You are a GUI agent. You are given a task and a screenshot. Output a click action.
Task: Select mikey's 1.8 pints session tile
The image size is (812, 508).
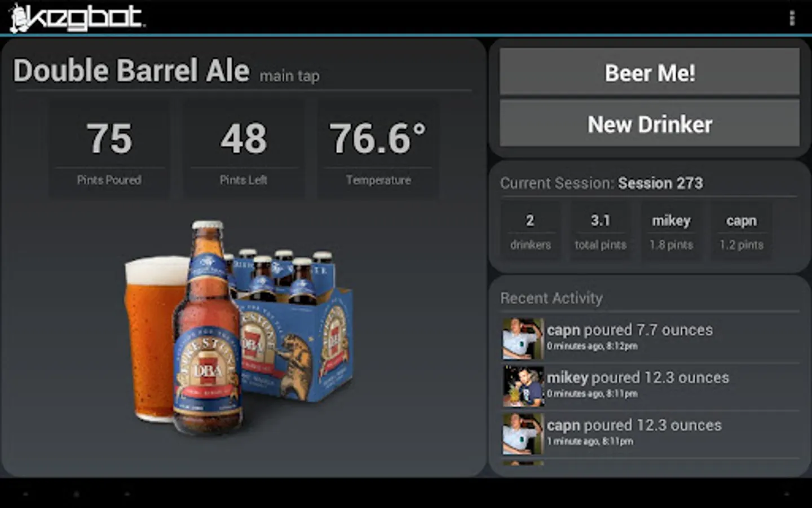tap(671, 231)
